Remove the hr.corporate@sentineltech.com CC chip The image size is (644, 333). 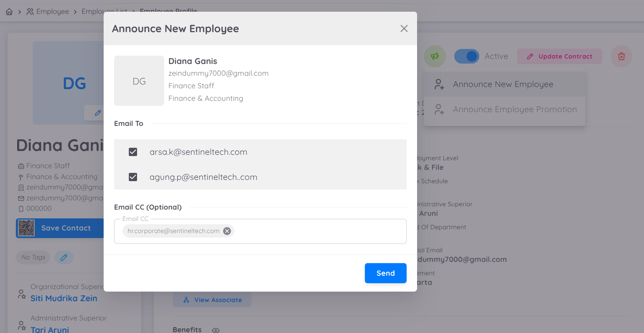(x=227, y=231)
